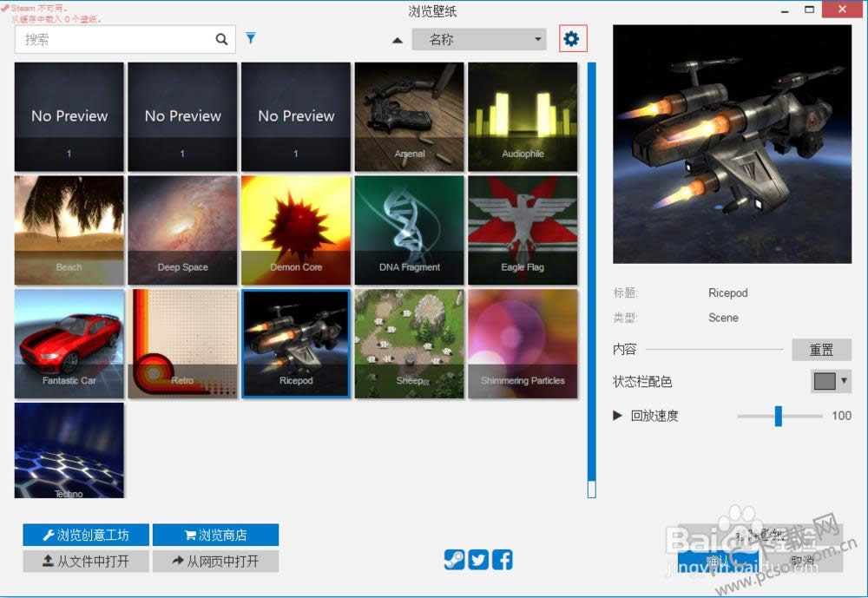Viewport: 868px width, 598px height.
Task: Select the Fantastic Car wallpaper thumbnail
Action: coord(69,344)
